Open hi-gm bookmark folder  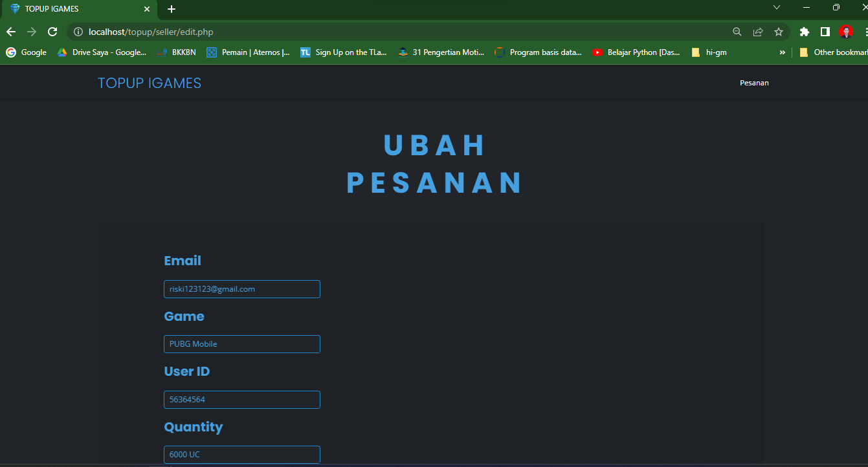[x=709, y=52]
